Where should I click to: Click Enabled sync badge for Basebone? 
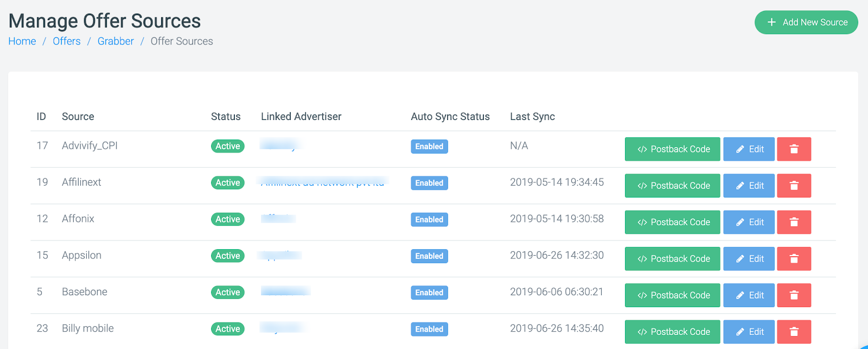pyautogui.click(x=429, y=293)
